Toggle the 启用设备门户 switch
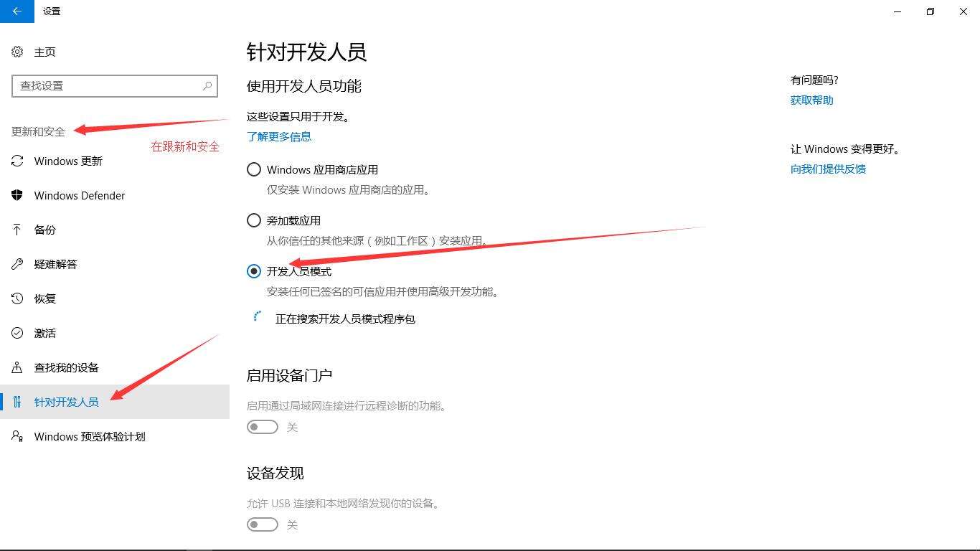The width and height of the screenshot is (980, 551). pos(263,427)
